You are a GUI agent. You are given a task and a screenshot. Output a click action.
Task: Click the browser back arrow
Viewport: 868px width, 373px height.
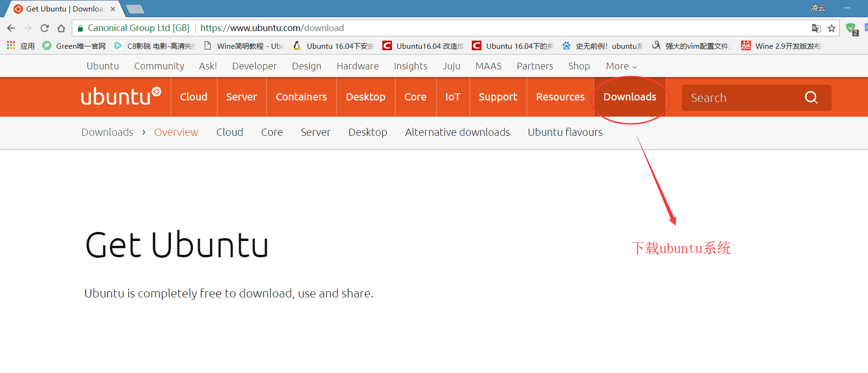coord(11,28)
